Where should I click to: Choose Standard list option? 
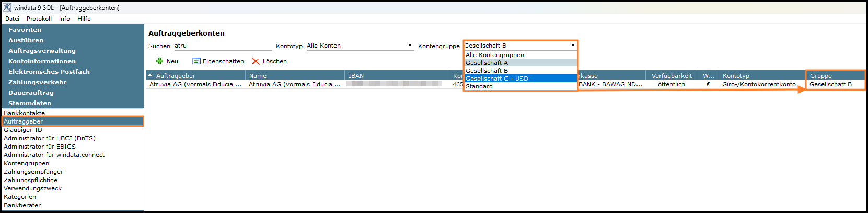[520, 86]
